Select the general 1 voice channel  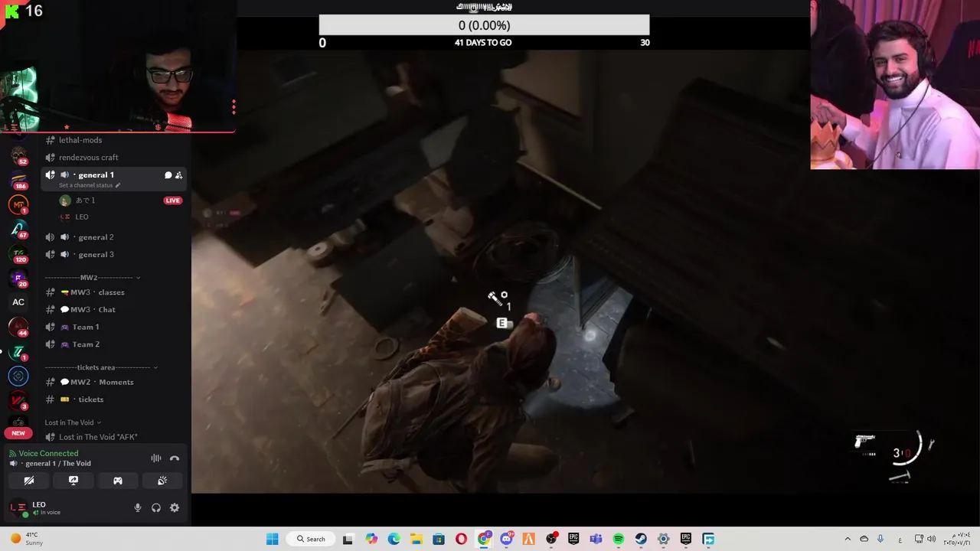click(x=96, y=175)
